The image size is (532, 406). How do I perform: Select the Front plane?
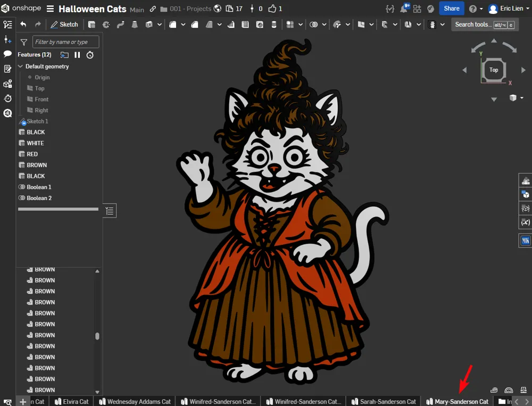point(41,99)
